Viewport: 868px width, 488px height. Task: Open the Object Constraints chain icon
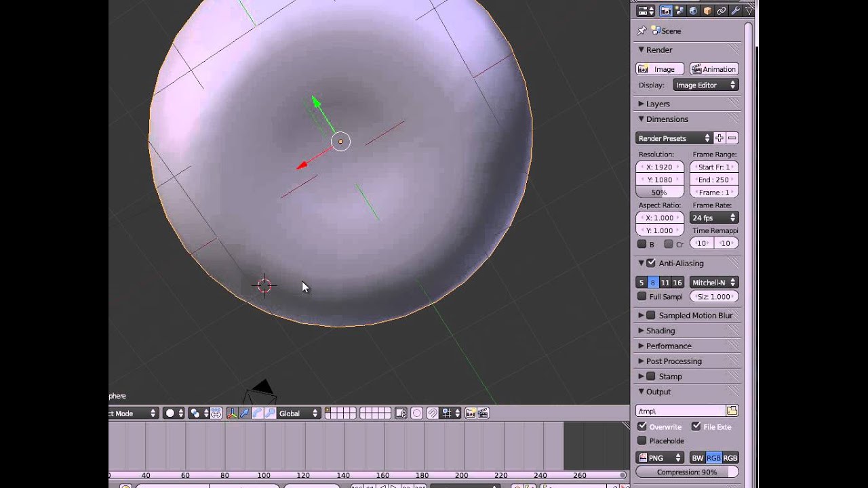pyautogui.click(x=722, y=11)
